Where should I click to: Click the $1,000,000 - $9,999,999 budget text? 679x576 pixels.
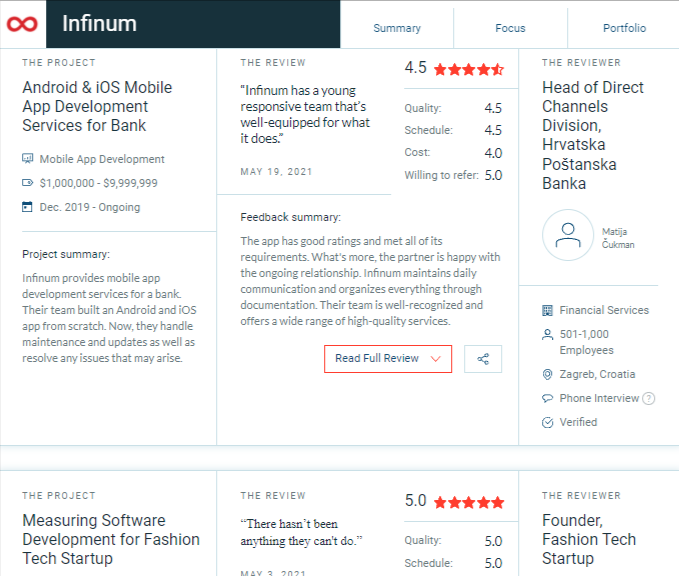[x=98, y=183]
